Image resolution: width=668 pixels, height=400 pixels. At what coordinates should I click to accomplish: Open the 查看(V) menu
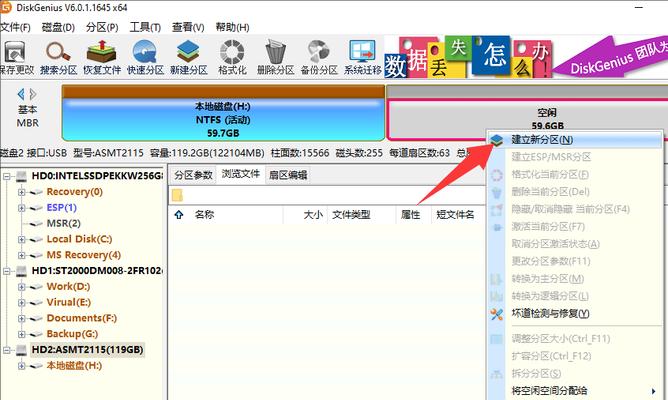click(x=188, y=27)
